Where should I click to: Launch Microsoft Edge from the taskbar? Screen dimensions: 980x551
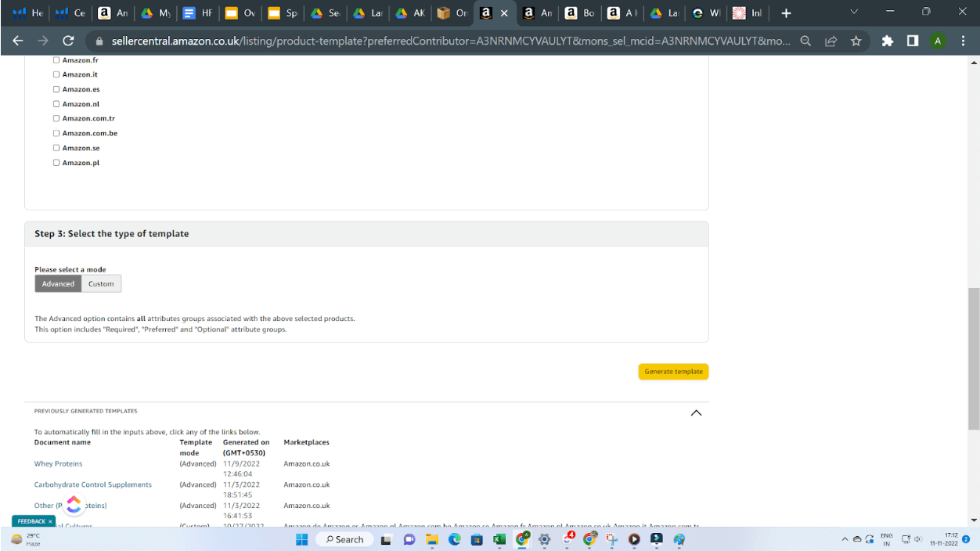point(454,539)
